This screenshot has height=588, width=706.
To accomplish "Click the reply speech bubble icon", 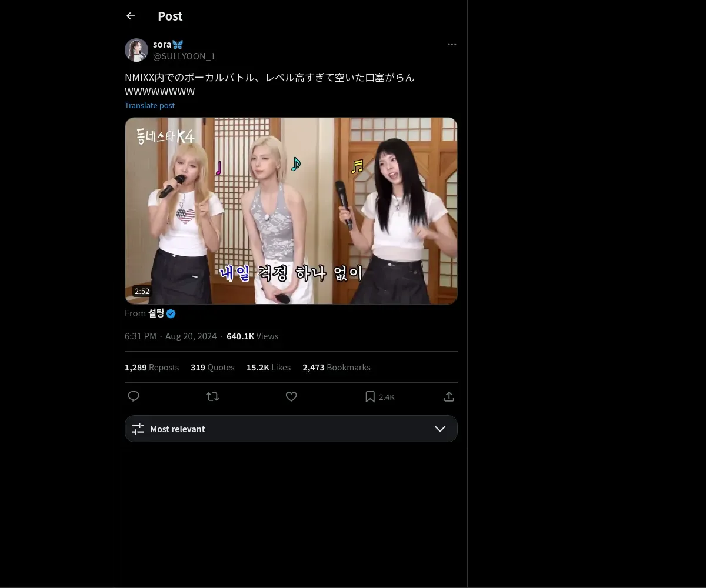I will pos(134,396).
